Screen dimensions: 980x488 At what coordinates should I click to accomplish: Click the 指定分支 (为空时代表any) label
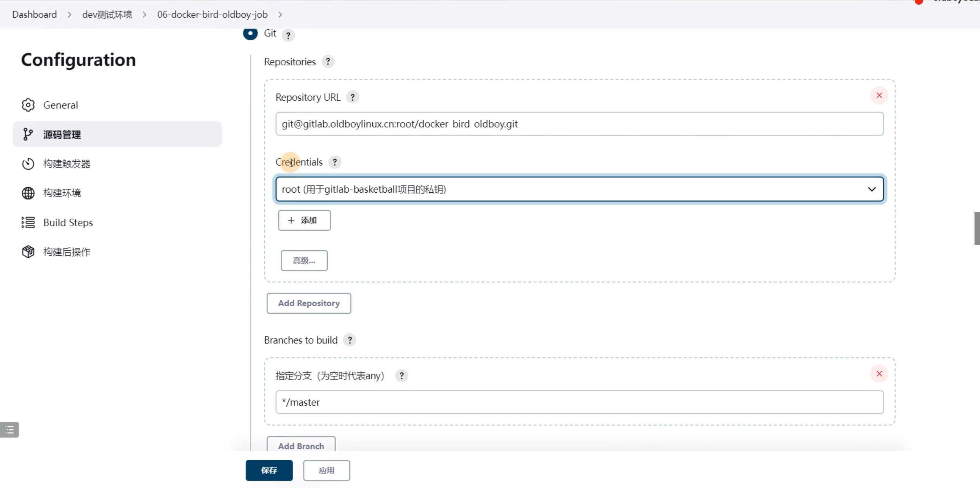point(330,376)
